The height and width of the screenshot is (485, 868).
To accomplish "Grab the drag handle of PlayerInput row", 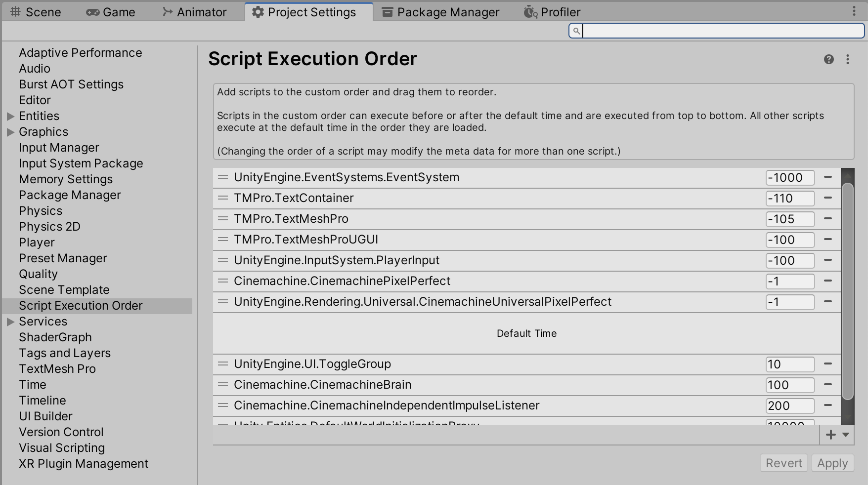I will coord(223,260).
